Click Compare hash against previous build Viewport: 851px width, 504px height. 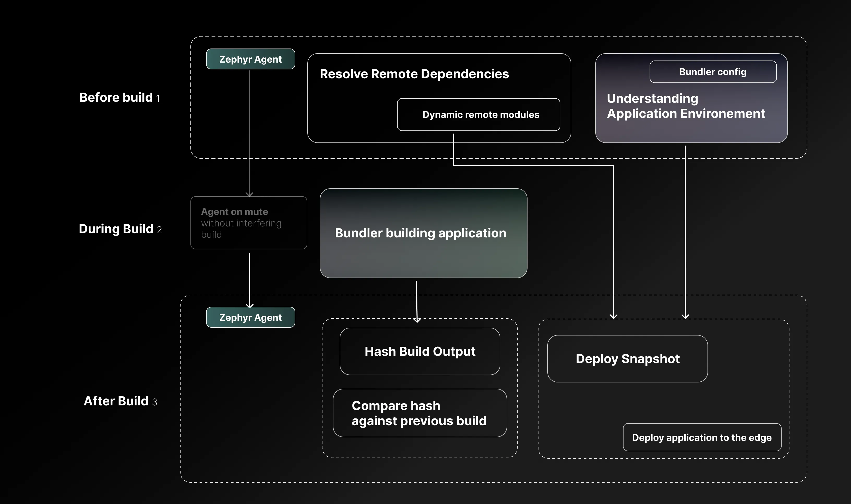(420, 413)
